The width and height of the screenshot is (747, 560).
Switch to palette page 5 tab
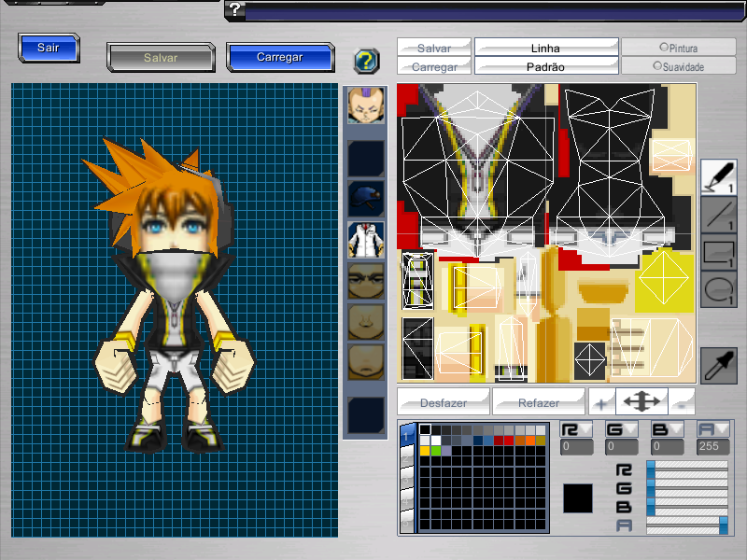click(x=406, y=522)
